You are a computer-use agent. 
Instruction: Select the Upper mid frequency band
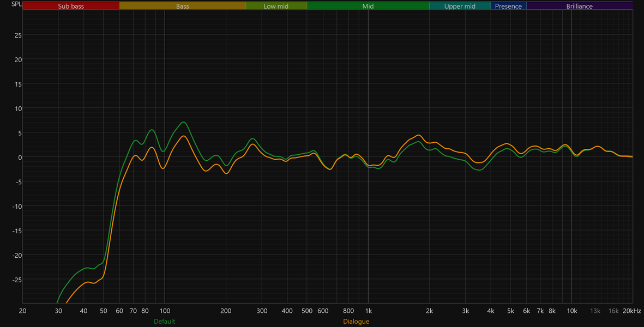(460, 6)
